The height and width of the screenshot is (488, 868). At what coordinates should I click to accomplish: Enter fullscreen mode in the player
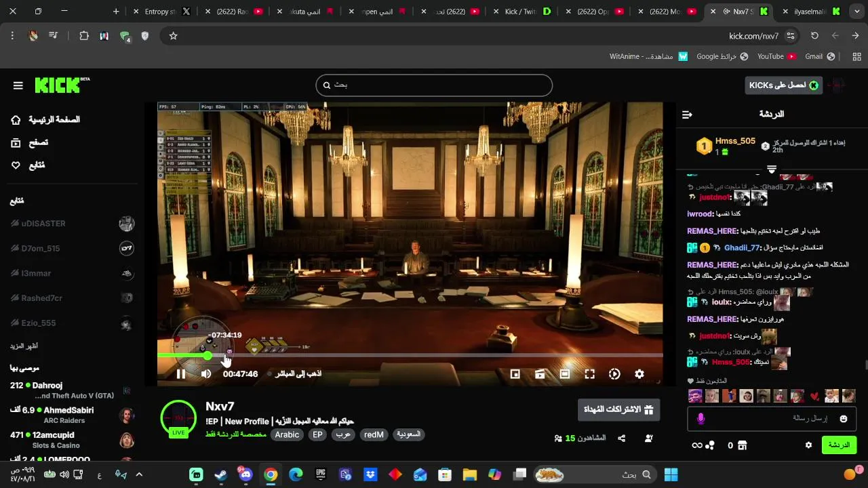click(589, 374)
